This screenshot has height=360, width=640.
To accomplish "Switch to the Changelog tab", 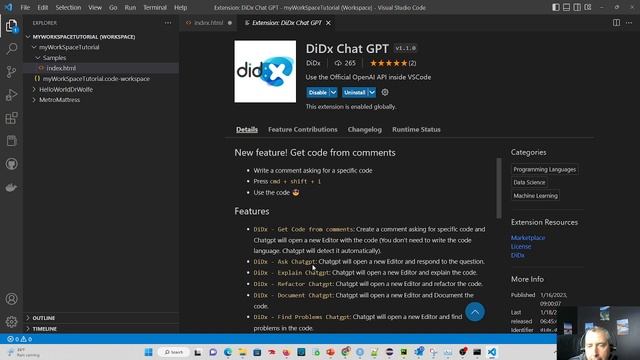I will pyautogui.click(x=364, y=129).
